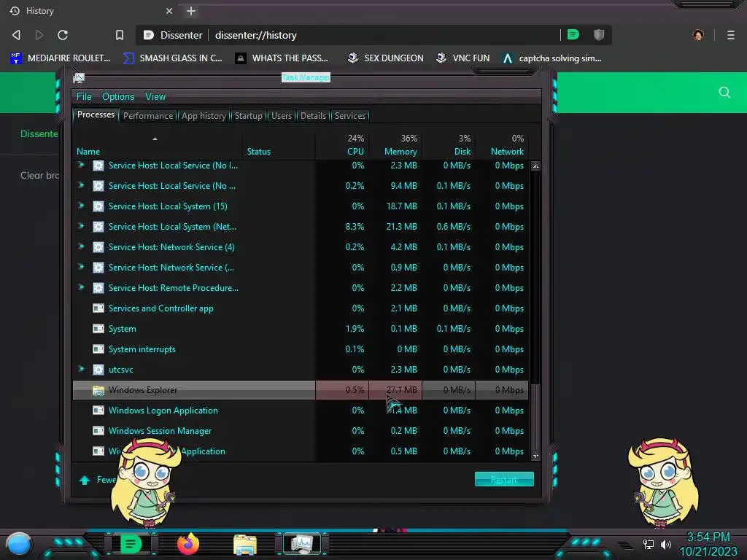Open the shields icon in address bar
Viewport: 747px width, 560px height.
tap(599, 34)
